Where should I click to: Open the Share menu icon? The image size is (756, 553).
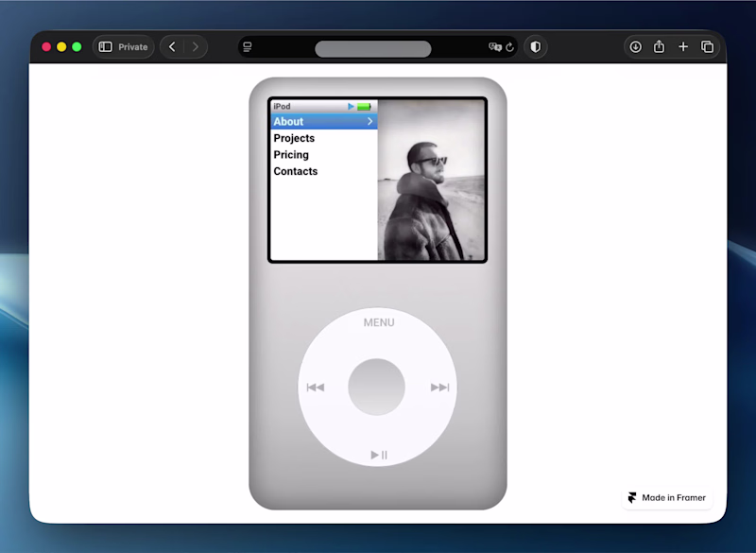659,46
